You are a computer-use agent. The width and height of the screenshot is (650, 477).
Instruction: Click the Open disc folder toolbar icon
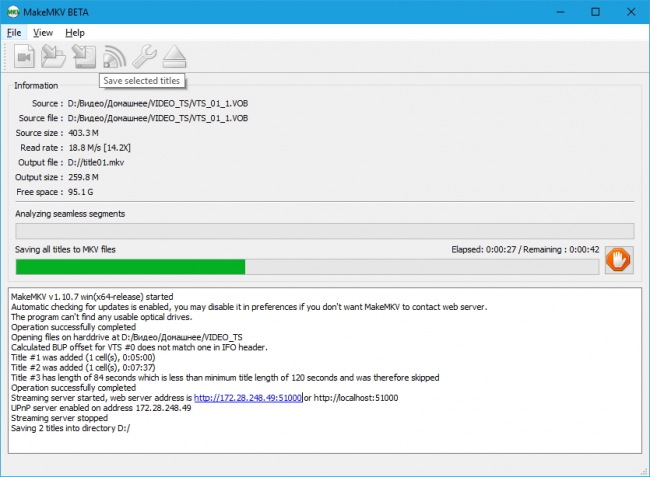click(53, 56)
